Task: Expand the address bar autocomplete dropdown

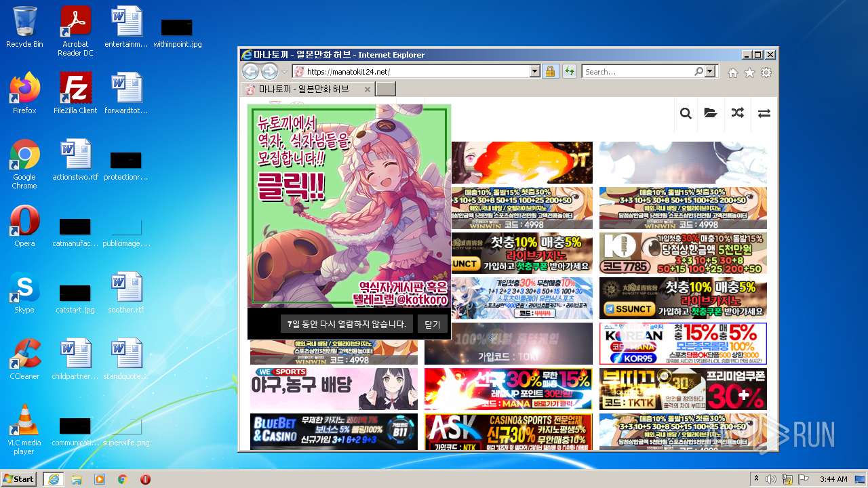Action: click(534, 71)
